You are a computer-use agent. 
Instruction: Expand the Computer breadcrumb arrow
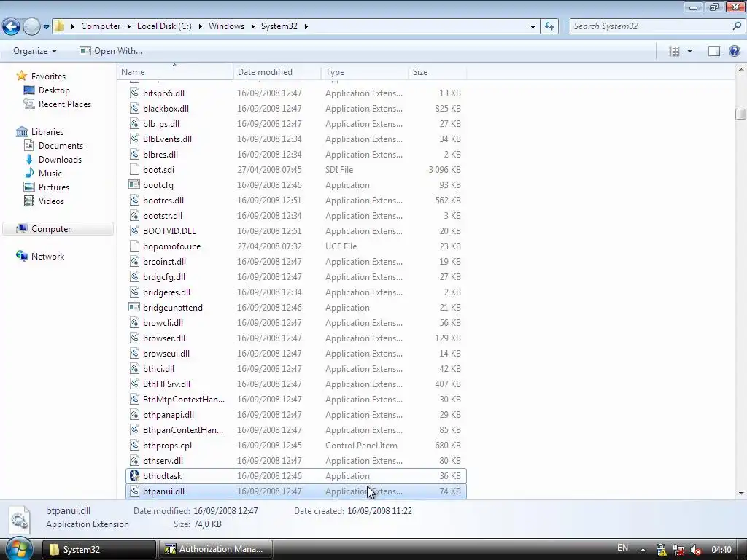pos(128,26)
